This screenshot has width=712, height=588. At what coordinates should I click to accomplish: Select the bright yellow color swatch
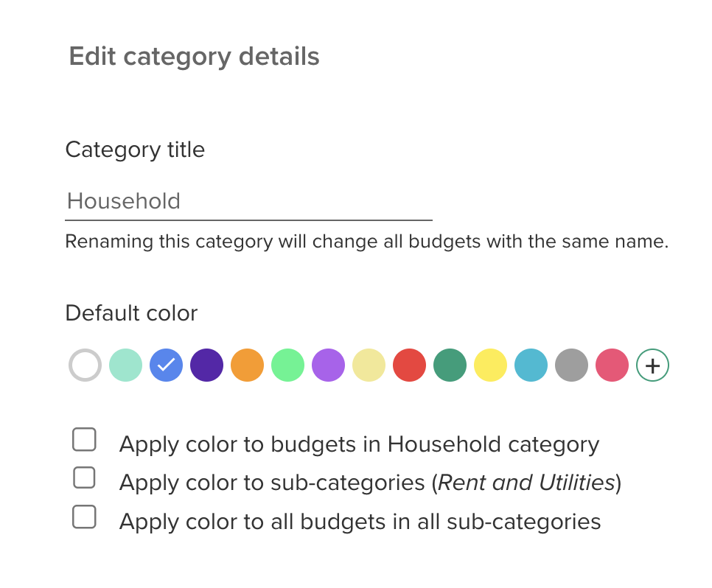pyautogui.click(x=490, y=365)
